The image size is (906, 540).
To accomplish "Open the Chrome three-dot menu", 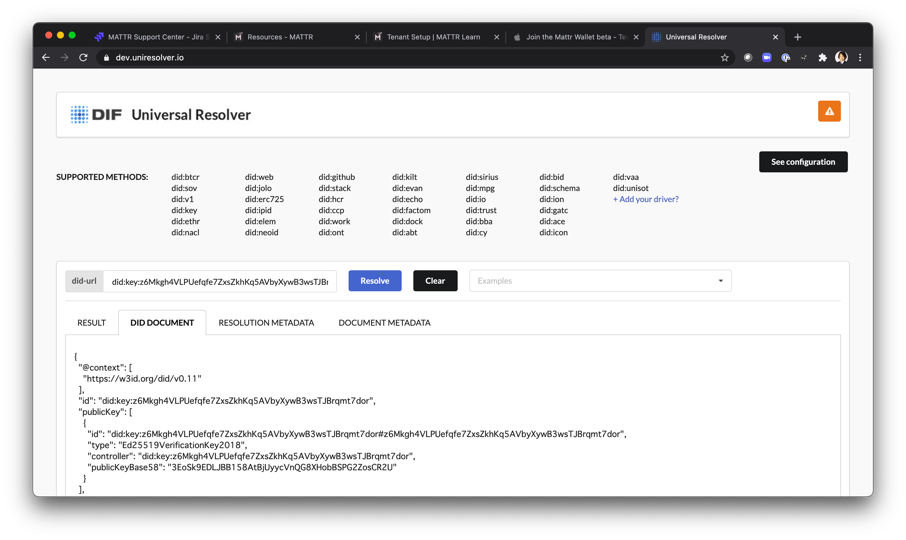I will [x=860, y=58].
